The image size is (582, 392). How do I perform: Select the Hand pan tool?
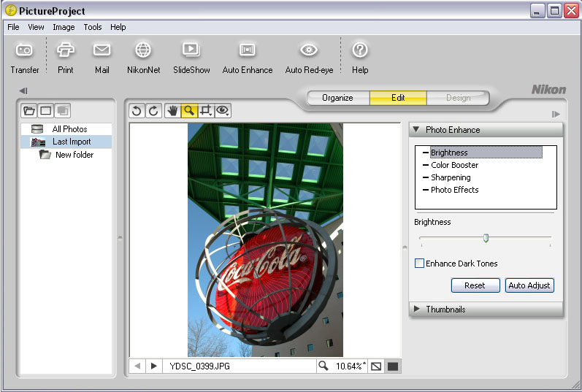pos(172,111)
